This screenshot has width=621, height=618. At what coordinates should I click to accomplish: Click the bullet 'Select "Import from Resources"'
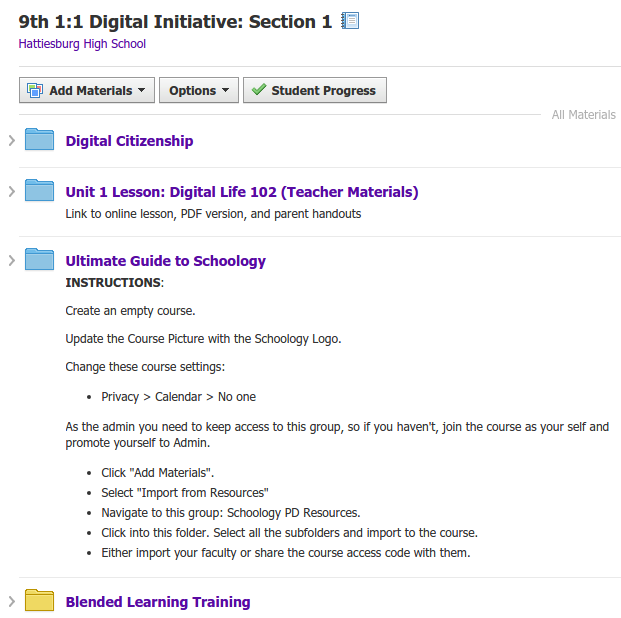tap(185, 493)
